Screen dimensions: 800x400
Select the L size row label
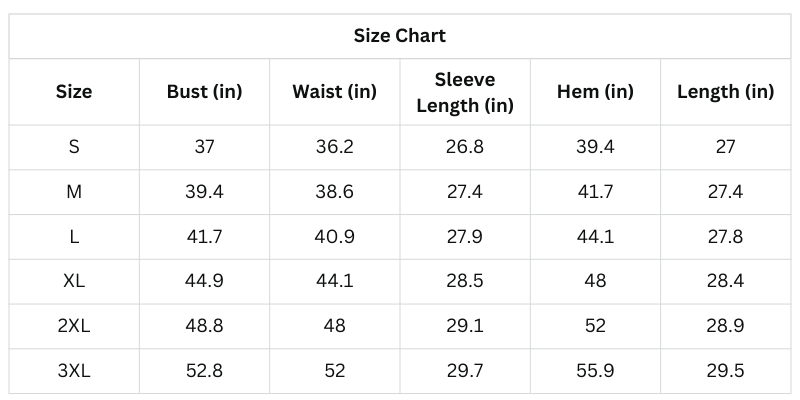point(74,236)
